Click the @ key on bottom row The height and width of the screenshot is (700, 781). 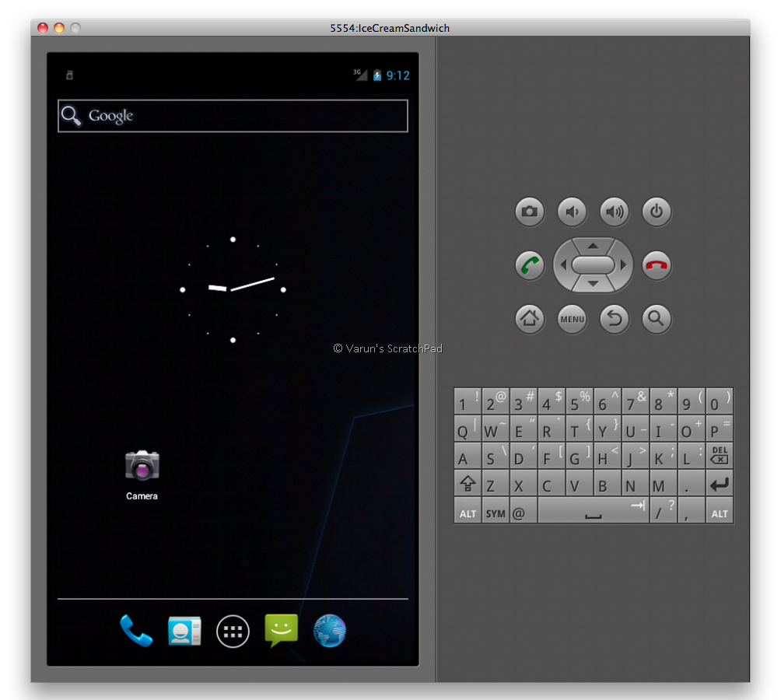click(x=523, y=511)
